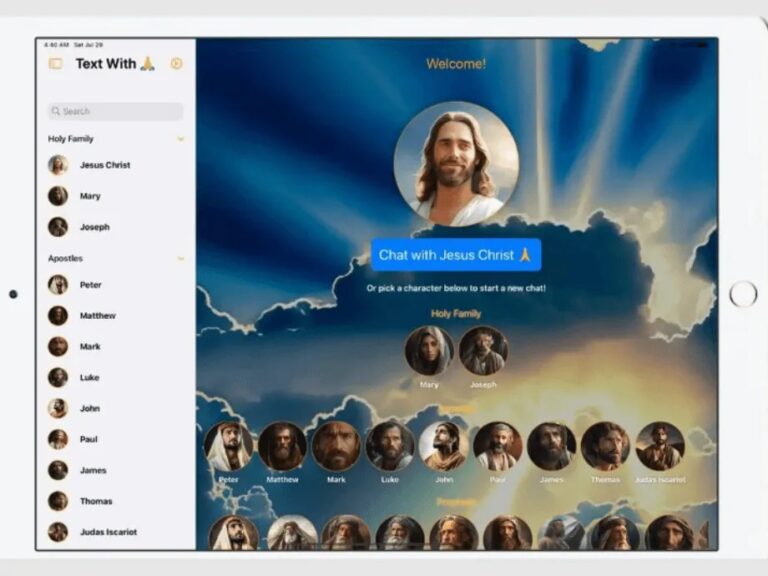
Task: Tap the large Jesus portrait under Welcome
Action: pos(456,164)
